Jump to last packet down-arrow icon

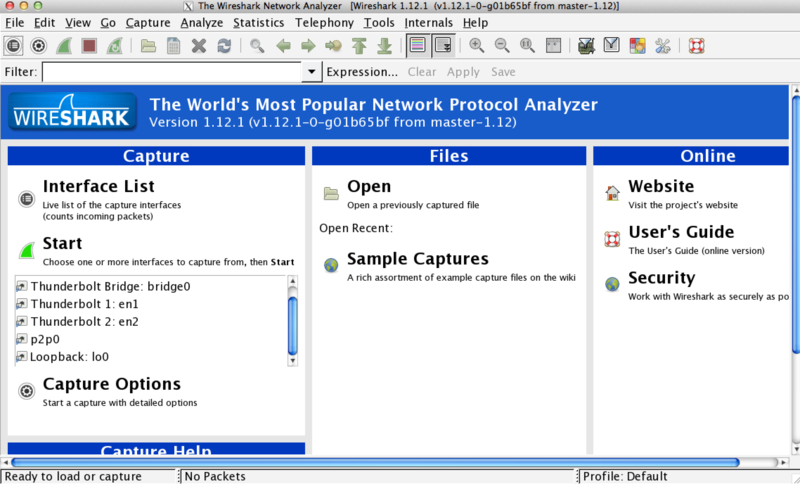tap(384, 46)
